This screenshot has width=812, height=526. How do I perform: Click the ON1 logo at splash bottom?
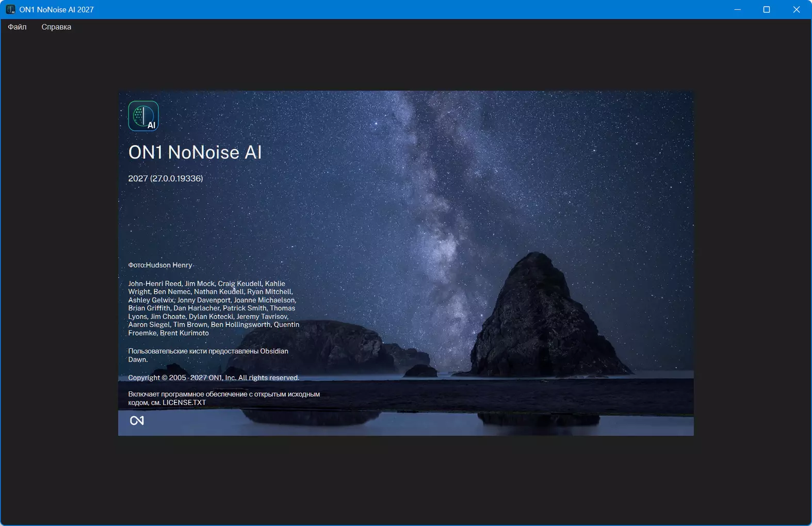(x=137, y=421)
